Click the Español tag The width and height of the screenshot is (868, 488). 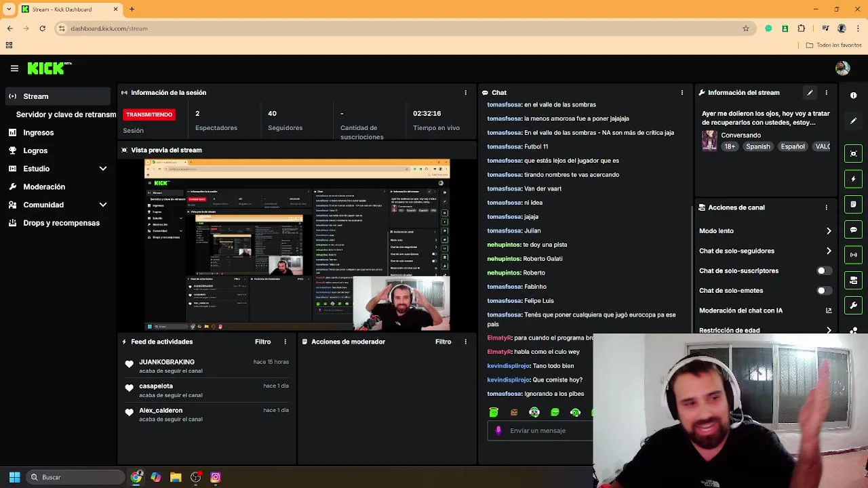click(792, 146)
